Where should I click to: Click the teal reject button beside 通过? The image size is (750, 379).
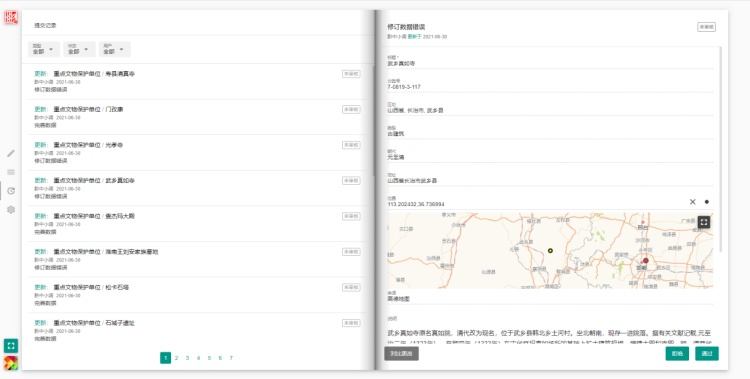(x=677, y=354)
